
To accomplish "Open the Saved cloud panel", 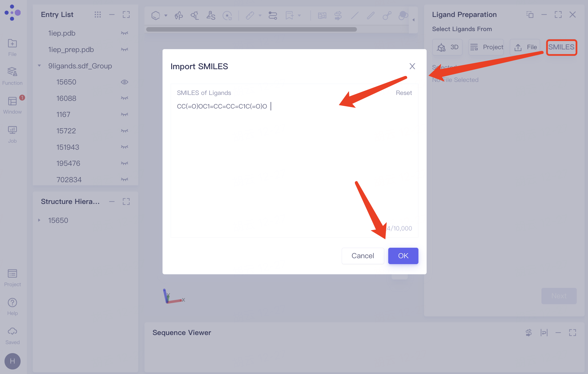I will (x=12, y=332).
